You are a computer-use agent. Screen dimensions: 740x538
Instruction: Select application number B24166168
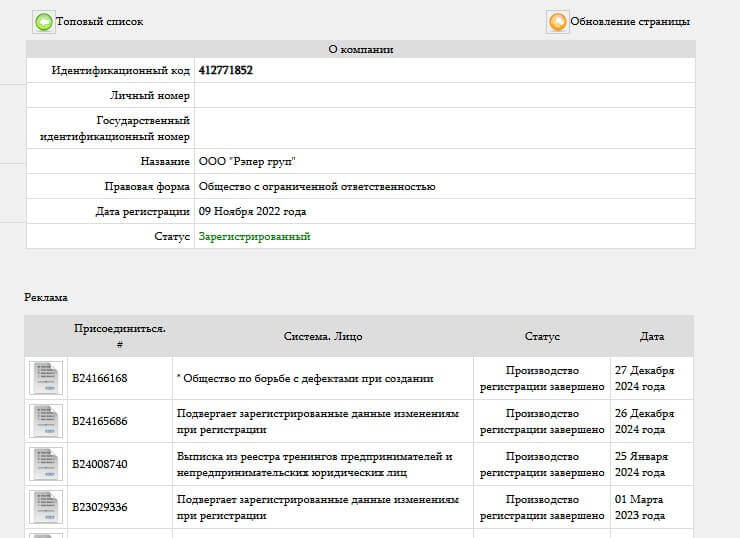(x=100, y=378)
